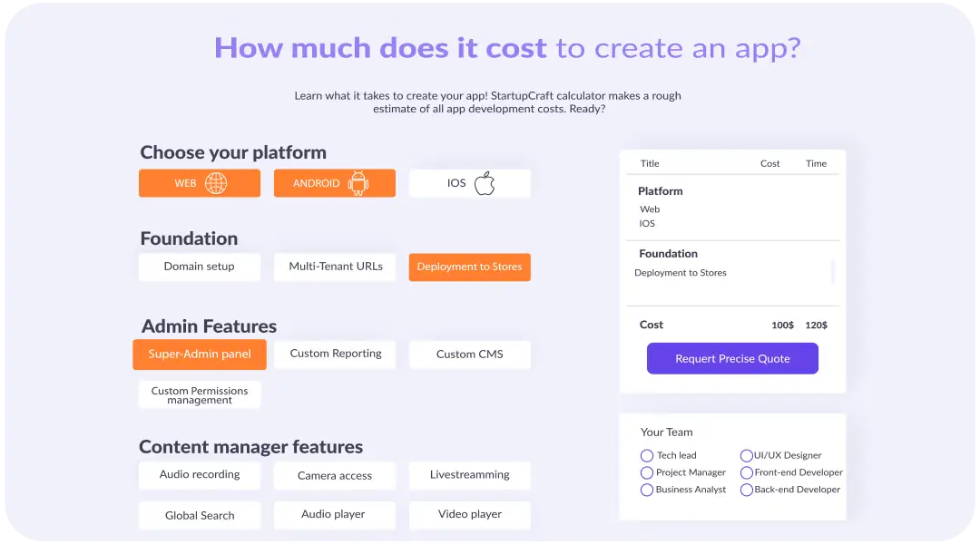Add the Livestreaming content feature
The image size is (980, 544).
point(469,475)
